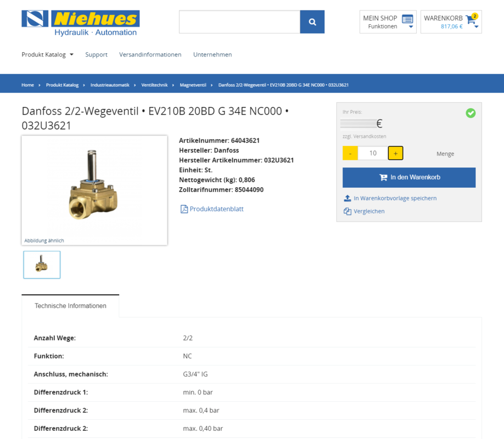Click the zzgl. Versandkosten note

[x=365, y=136]
